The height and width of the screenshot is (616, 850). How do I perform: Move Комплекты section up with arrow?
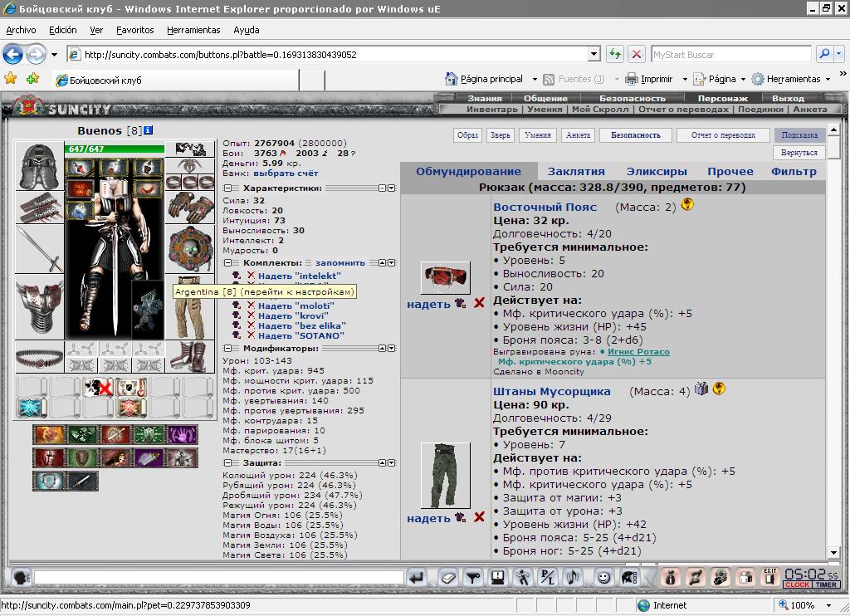[382, 262]
